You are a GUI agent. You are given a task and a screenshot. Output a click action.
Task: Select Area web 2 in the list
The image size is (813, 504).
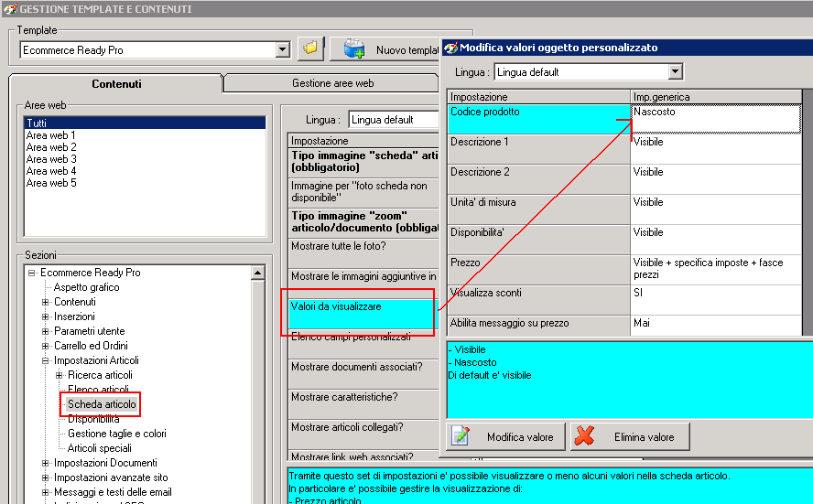(x=51, y=147)
